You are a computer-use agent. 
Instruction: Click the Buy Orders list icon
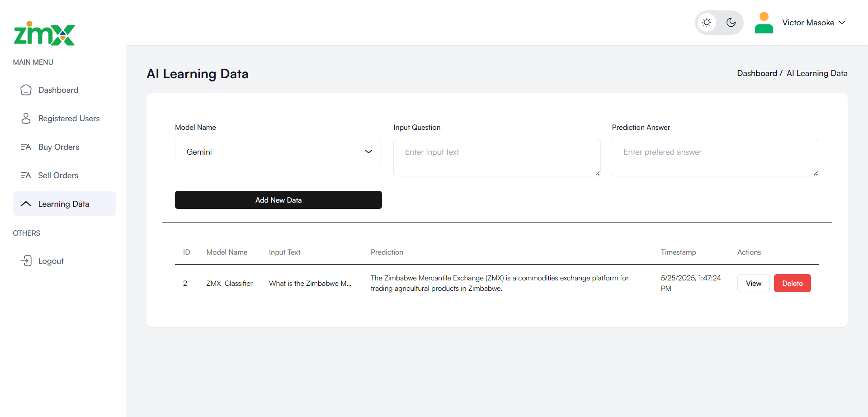[x=26, y=147]
